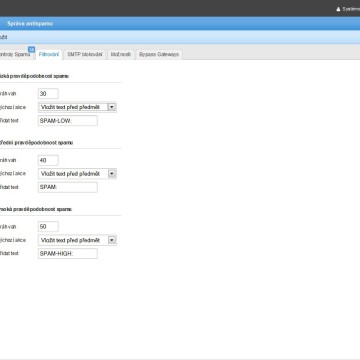
Task: Click the high spam probability section heading
Action: 36,209
